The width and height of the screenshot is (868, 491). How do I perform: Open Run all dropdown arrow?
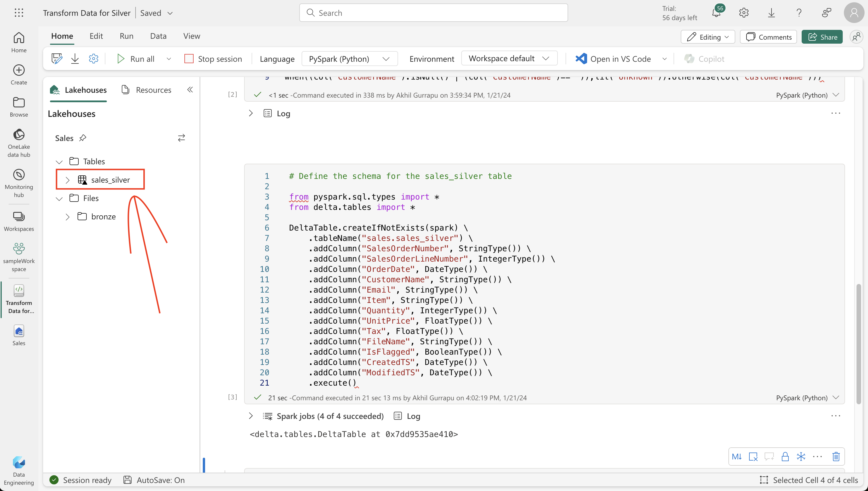[x=169, y=59]
